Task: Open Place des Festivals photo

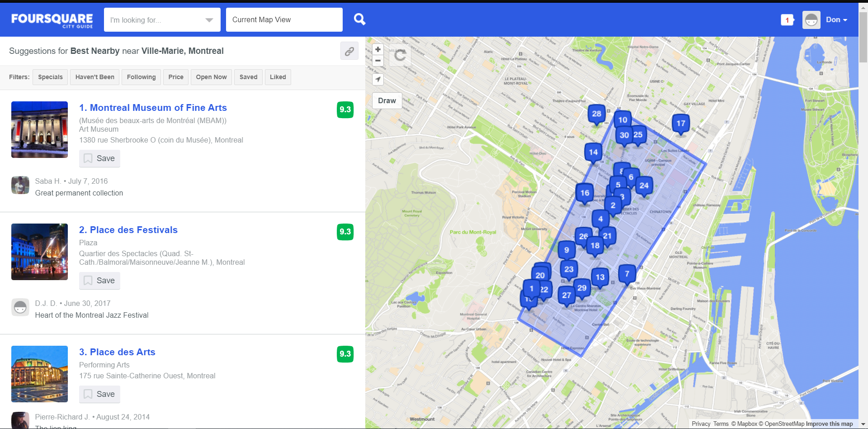Action: (39, 252)
